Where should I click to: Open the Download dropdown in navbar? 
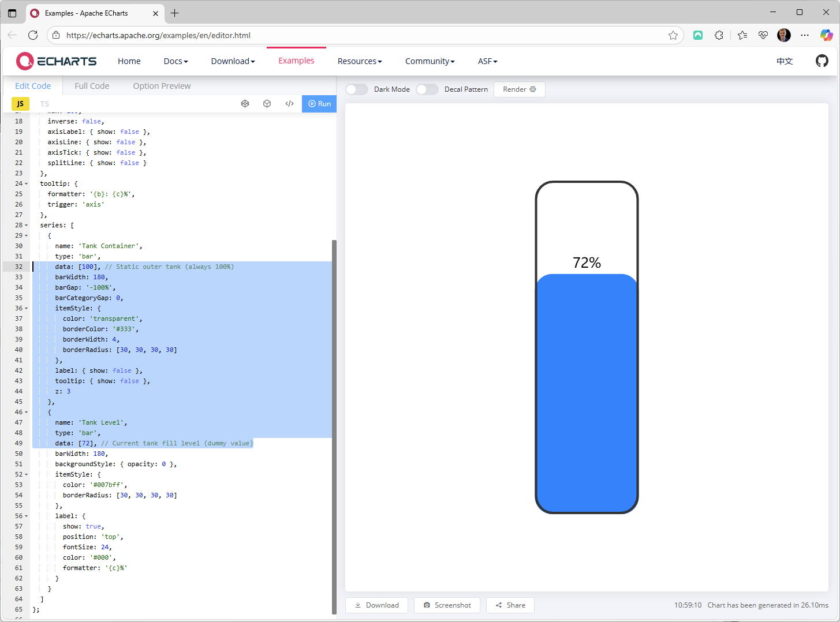click(233, 61)
